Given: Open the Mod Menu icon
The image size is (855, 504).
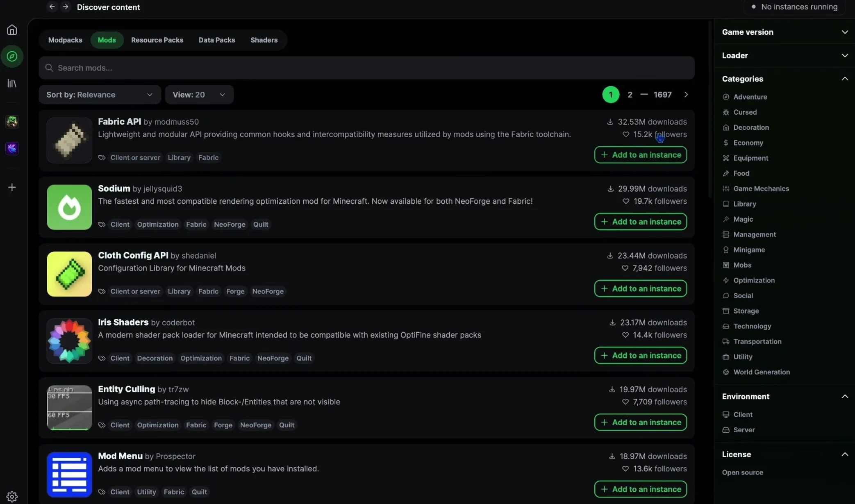Looking at the screenshot, I should point(69,474).
